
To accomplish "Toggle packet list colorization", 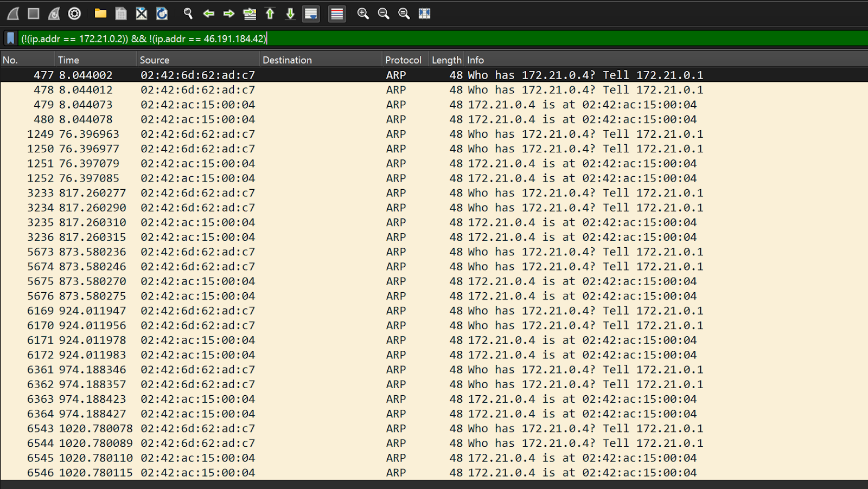I will 337,14.
